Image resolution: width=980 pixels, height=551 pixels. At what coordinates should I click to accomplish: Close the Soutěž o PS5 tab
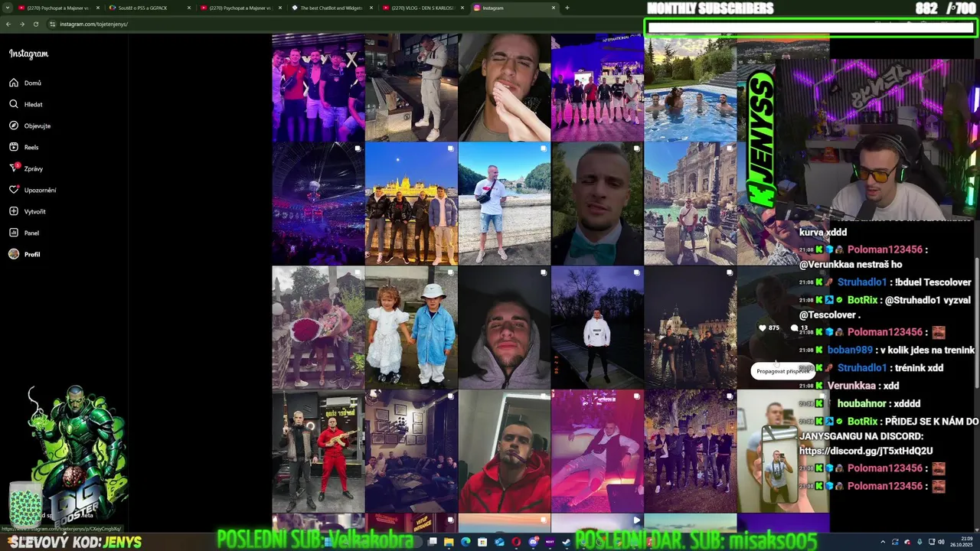point(189,8)
